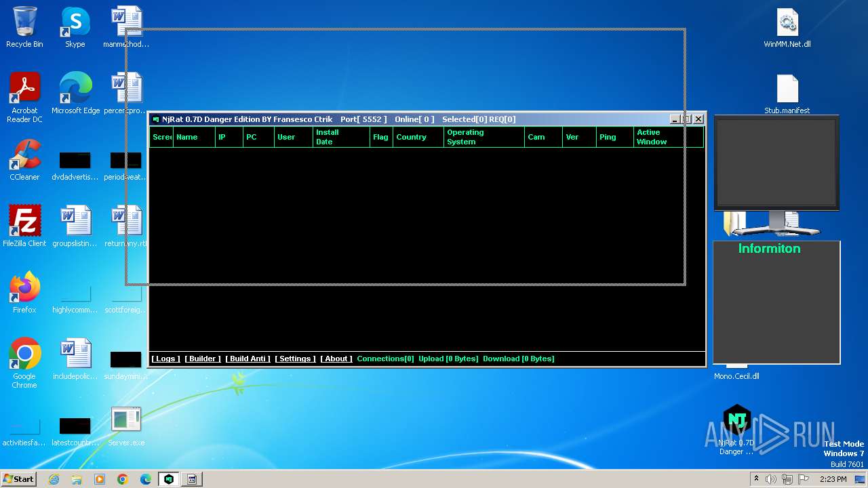Minimize the NjRat window
Screen dimensions: 868x488
[675, 119]
